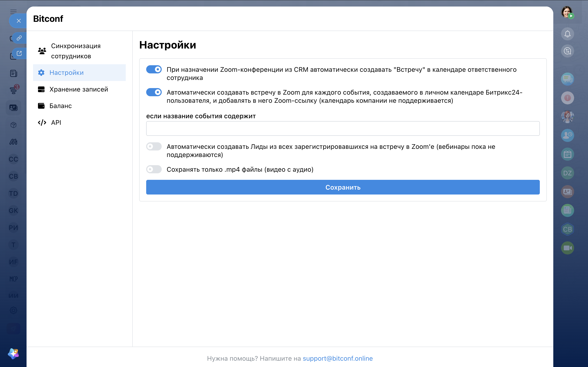
Task: Click the chat history search icon
Action: click(567, 51)
